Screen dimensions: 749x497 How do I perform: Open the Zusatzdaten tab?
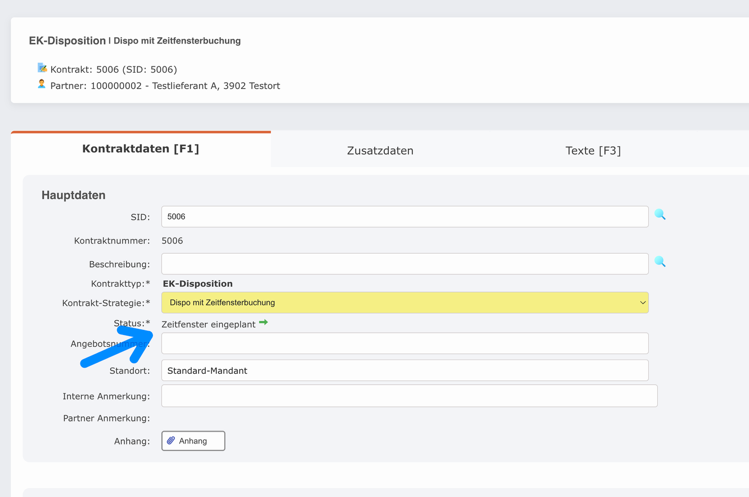point(380,151)
